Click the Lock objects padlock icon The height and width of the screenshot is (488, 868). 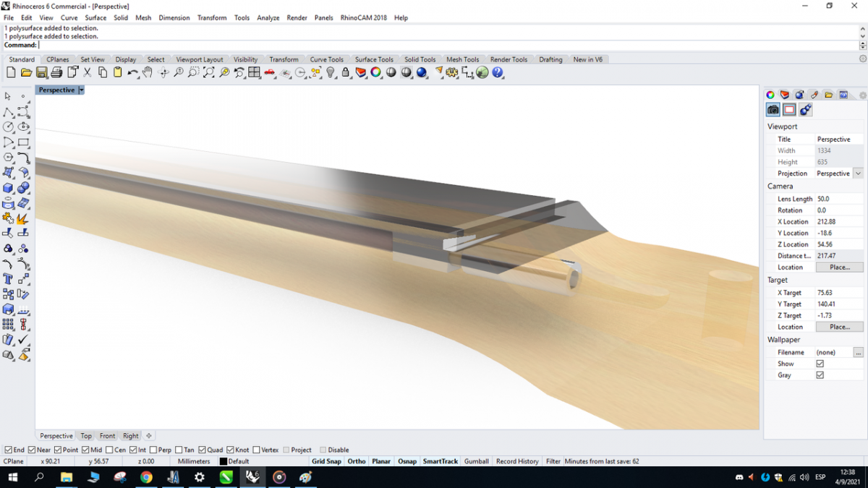click(x=346, y=72)
